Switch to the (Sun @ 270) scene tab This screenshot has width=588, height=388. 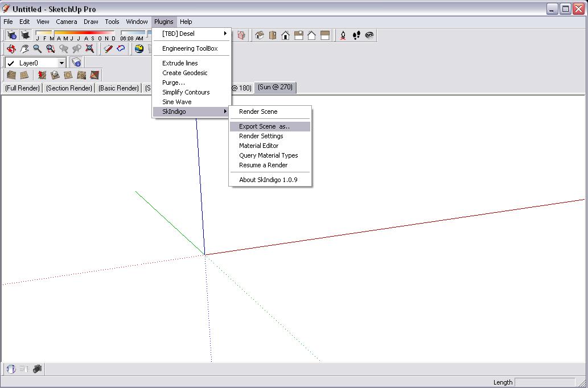click(276, 88)
